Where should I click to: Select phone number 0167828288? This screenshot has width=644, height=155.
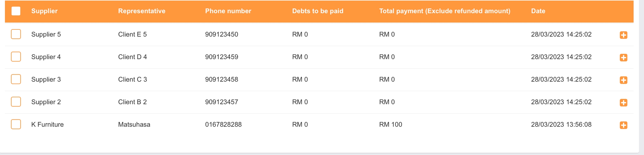(223, 124)
